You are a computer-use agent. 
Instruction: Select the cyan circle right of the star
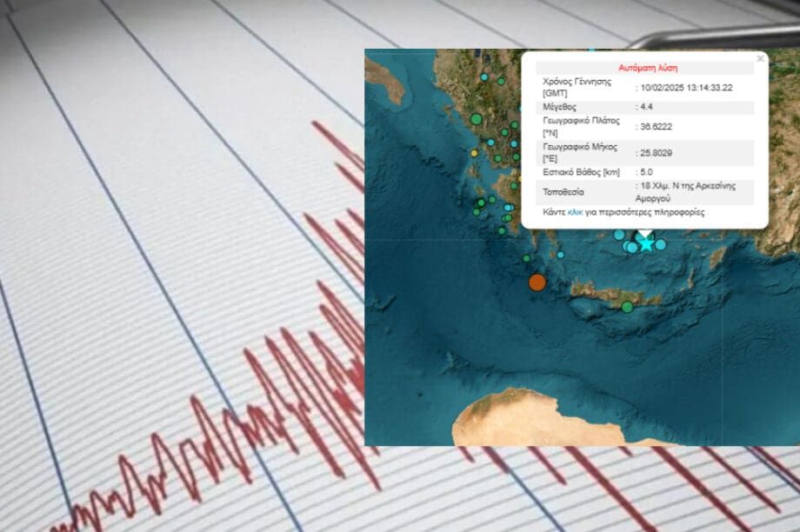pyautogui.click(x=661, y=245)
